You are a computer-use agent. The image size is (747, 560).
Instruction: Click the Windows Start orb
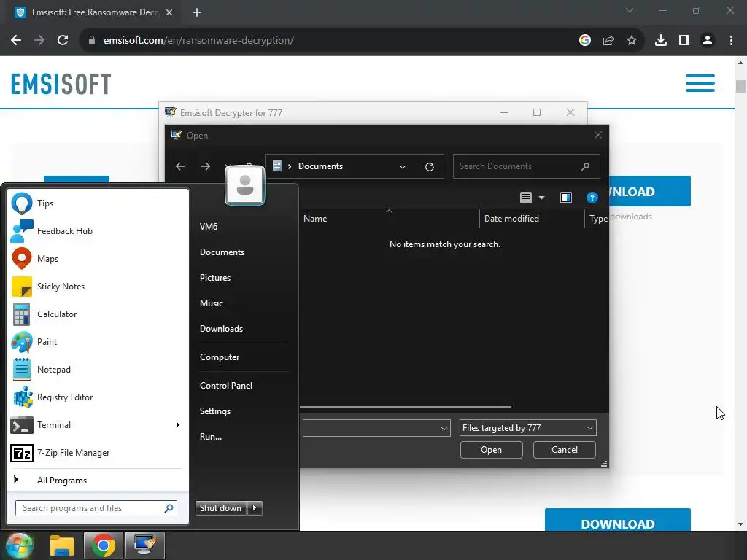pyautogui.click(x=19, y=545)
